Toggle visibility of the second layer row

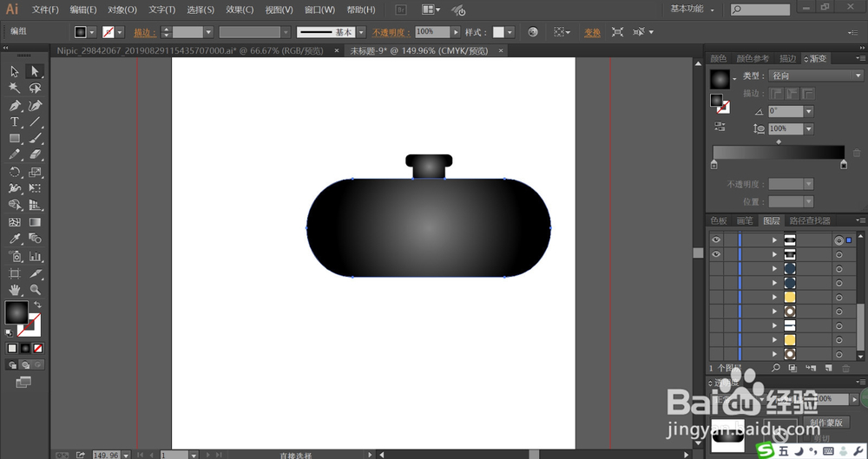point(716,254)
